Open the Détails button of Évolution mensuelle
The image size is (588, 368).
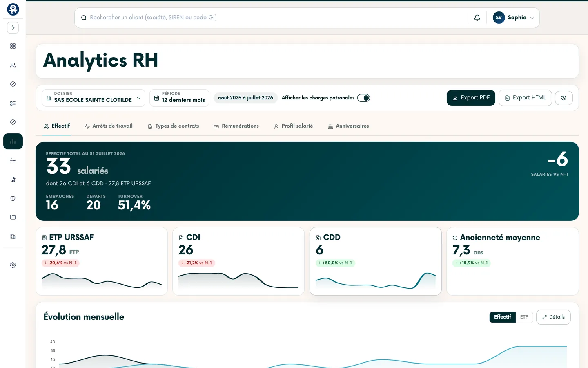[553, 317]
